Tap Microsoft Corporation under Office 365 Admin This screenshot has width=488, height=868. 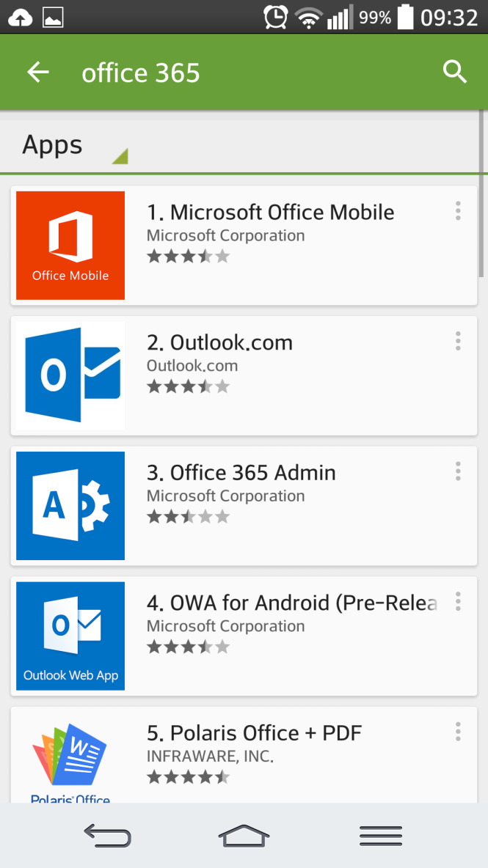point(225,496)
